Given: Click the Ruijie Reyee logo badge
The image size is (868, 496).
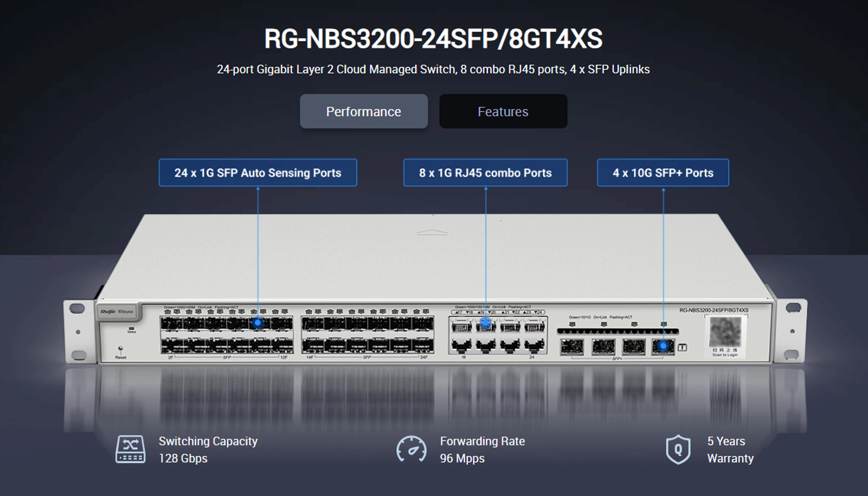Looking at the screenshot, I should click(117, 312).
